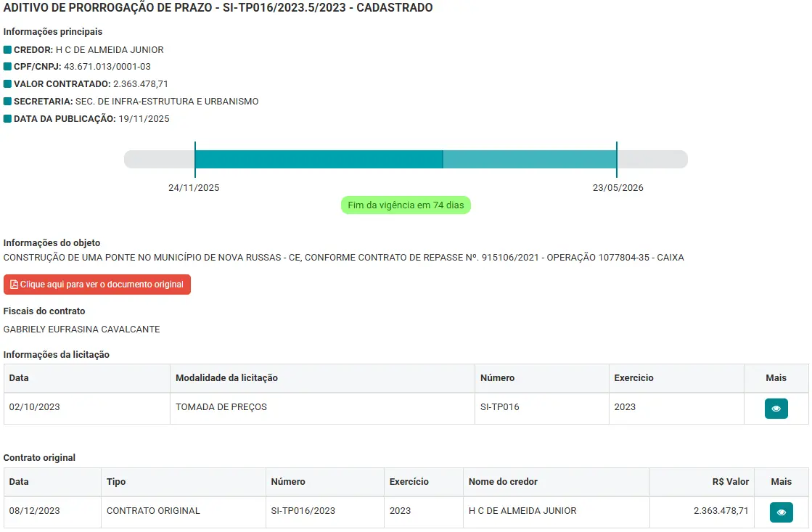The image size is (812, 532).
Task: Open the original document via the red button text
Action: tap(102, 285)
